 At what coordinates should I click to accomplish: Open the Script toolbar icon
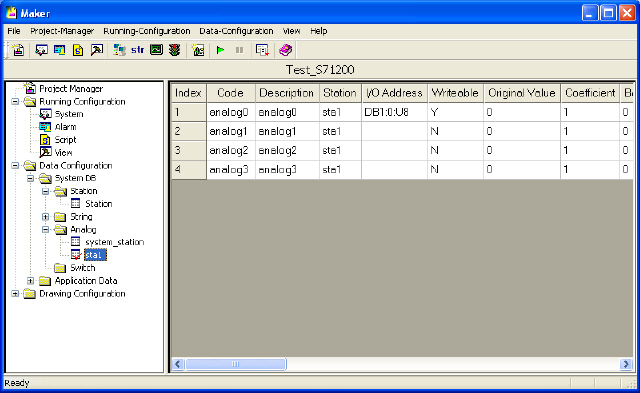tap(78, 50)
